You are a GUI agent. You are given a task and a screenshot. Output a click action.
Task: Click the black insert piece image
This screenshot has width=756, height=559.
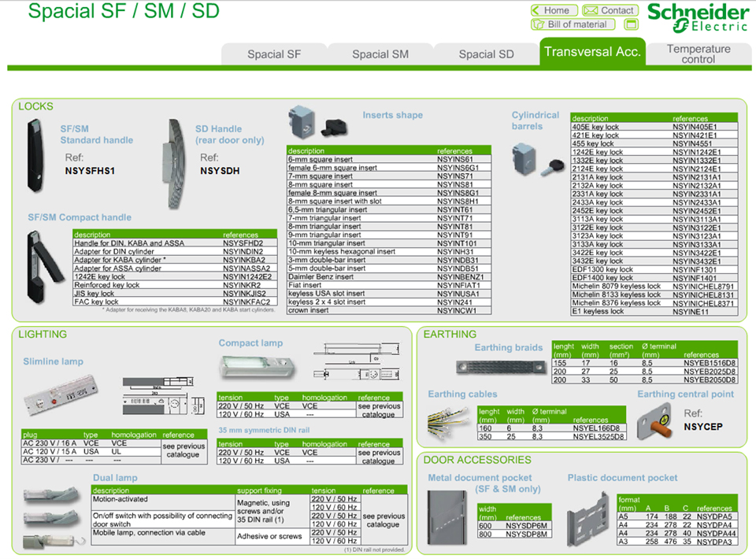tap(334, 128)
